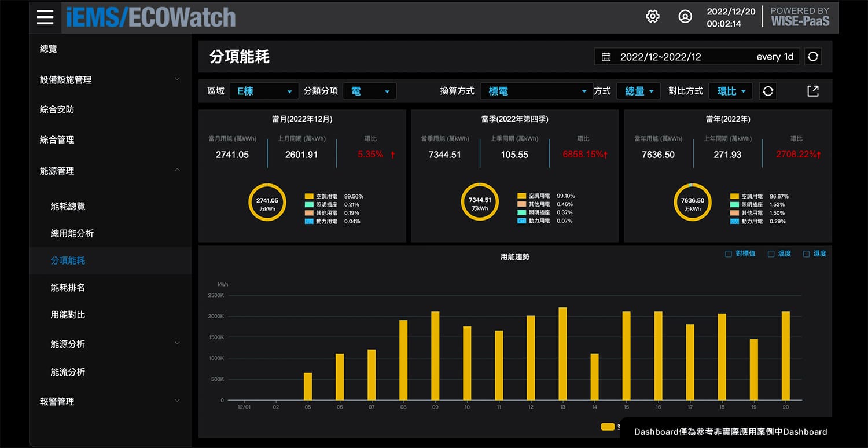Expand the 報警管理 sidebar section
Screen dimensions: 868x448
click(x=110, y=401)
